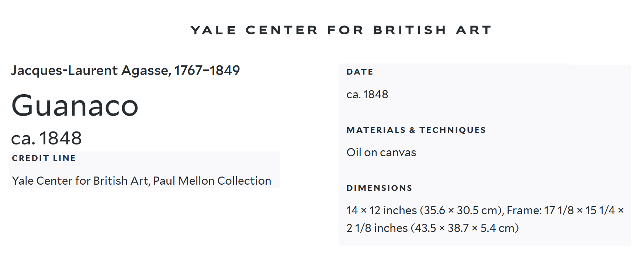
Task: Click the DIMENSIONS section heading
Action: (x=379, y=188)
